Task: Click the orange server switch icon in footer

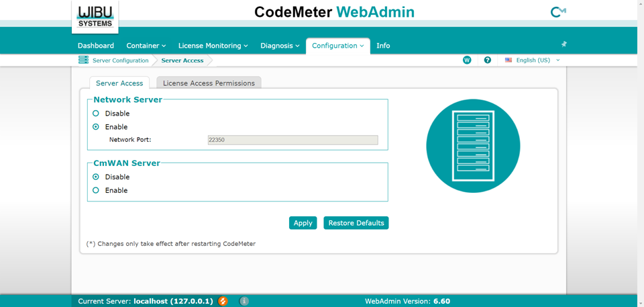Action: click(x=223, y=301)
